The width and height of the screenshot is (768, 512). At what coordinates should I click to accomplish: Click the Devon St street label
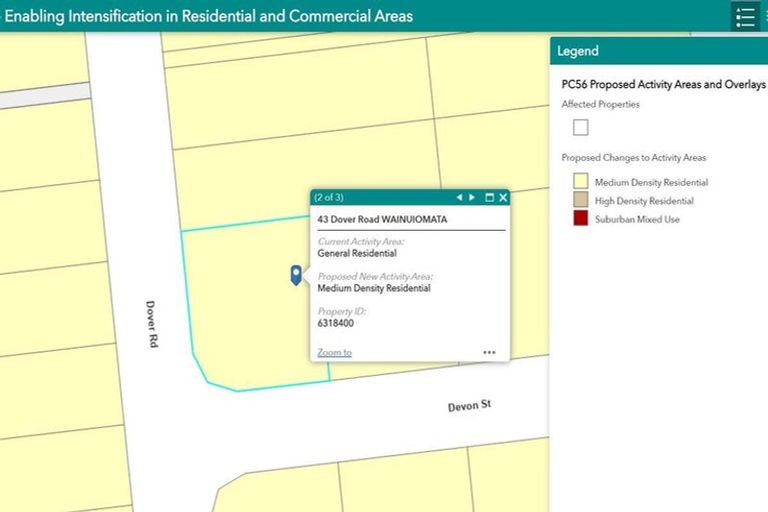coord(469,406)
